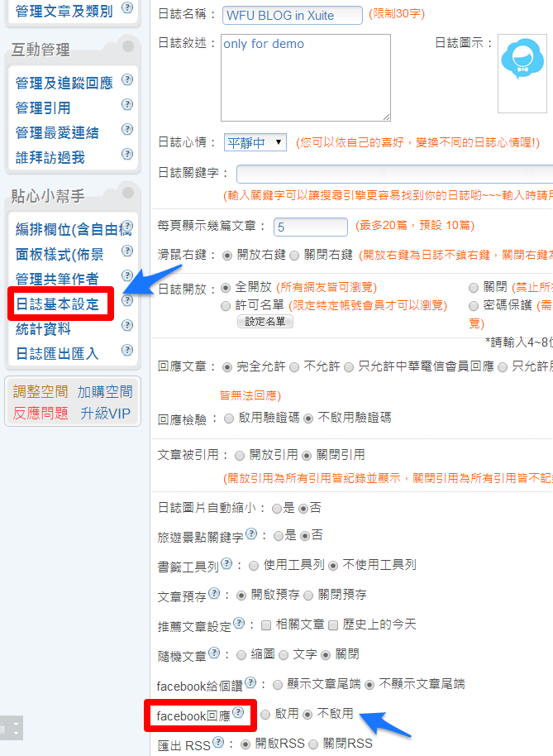This screenshot has width=553, height=756.
Task: Focus the 日誌名稱 text field
Action: [293, 16]
